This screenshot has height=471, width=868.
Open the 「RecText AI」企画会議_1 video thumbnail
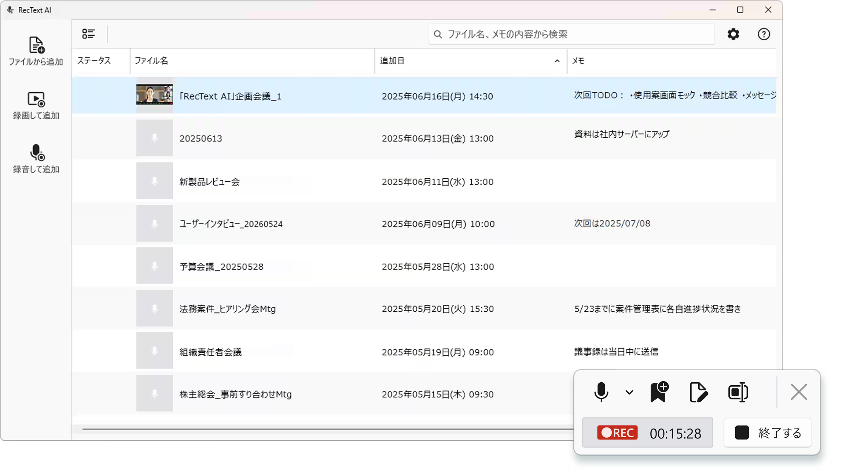point(154,95)
